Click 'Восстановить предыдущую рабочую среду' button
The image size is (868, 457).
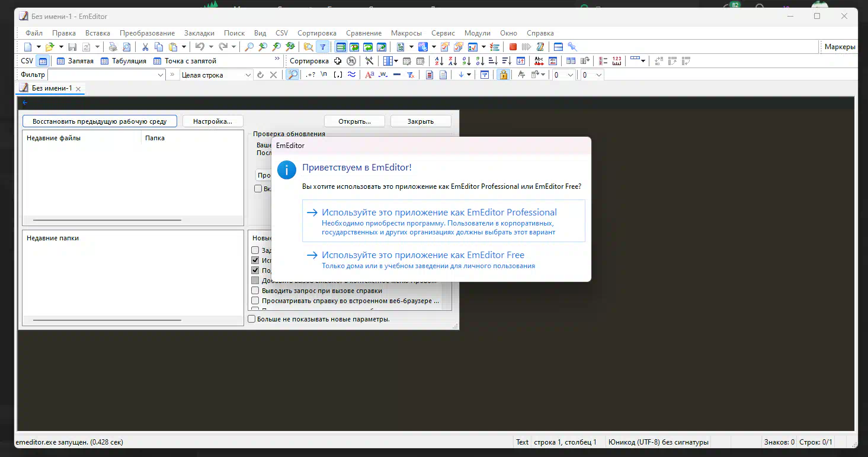click(x=100, y=121)
